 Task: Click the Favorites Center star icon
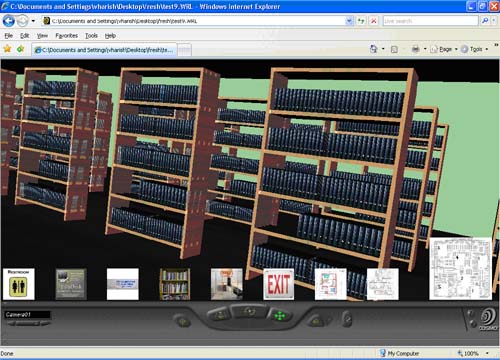pyautogui.click(x=7, y=49)
